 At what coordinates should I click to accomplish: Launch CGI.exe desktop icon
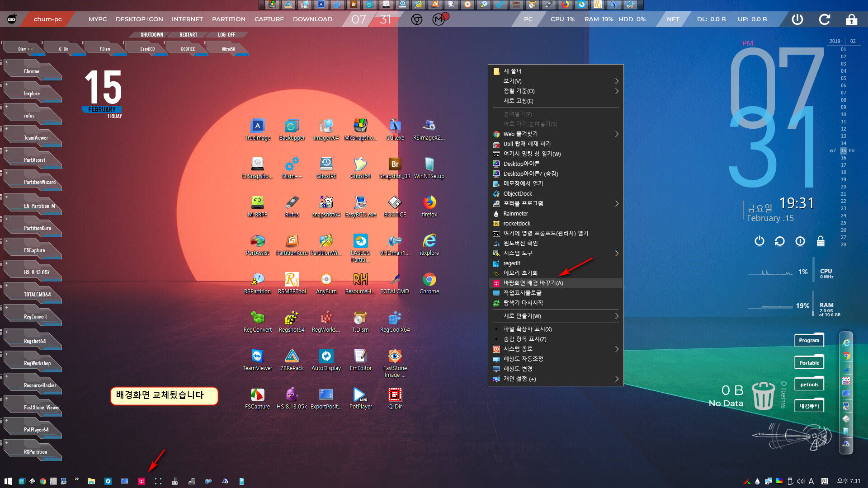[x=395, y=130]
